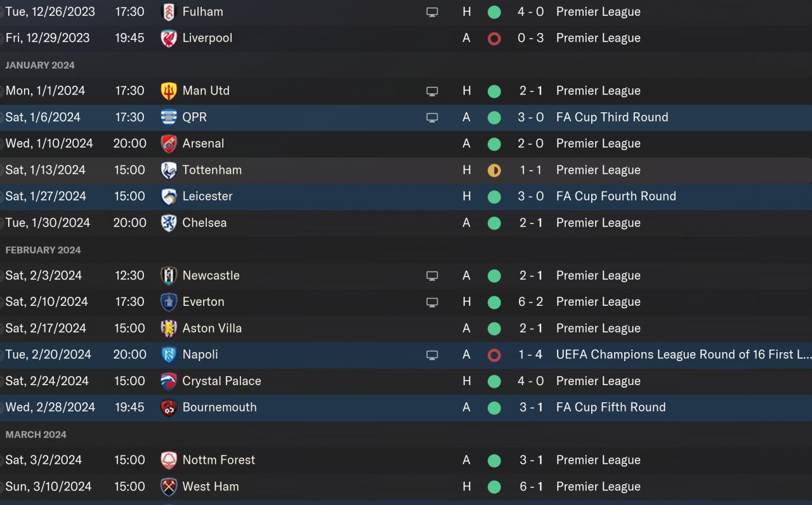Click the Fulham club badge
The height and width of the screenshot is (505, 812).
(169, 12)
